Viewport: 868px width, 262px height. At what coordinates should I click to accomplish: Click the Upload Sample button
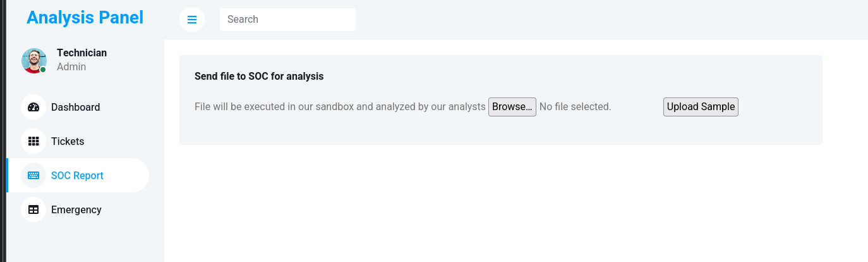(701, 107)
